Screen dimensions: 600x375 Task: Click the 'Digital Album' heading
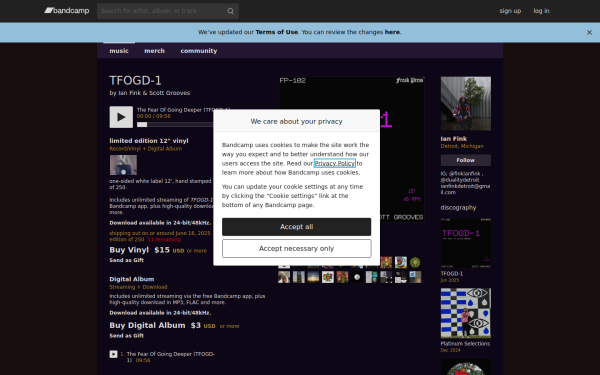tap(132, 279)
